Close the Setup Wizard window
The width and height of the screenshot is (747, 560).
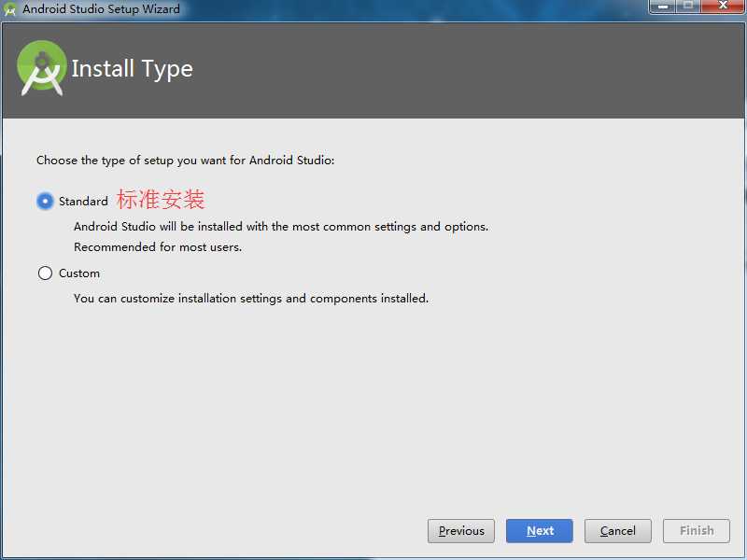click(723, 7)
